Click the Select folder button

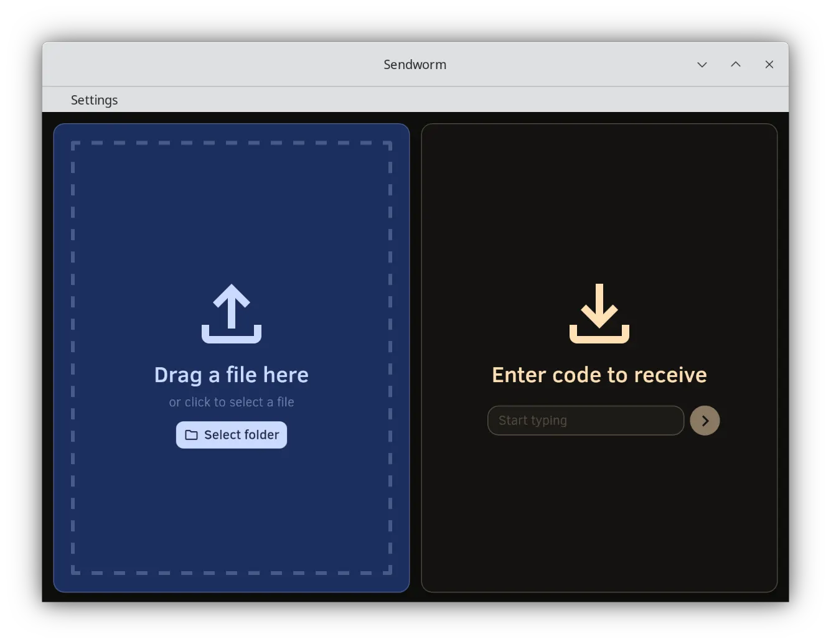[x=232, y=435]
